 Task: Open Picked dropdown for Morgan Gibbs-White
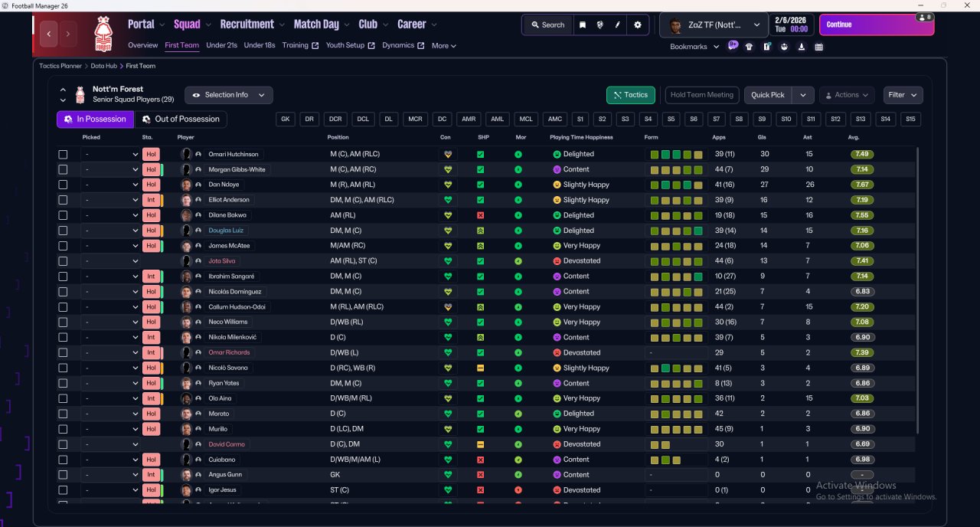[111, 169]
